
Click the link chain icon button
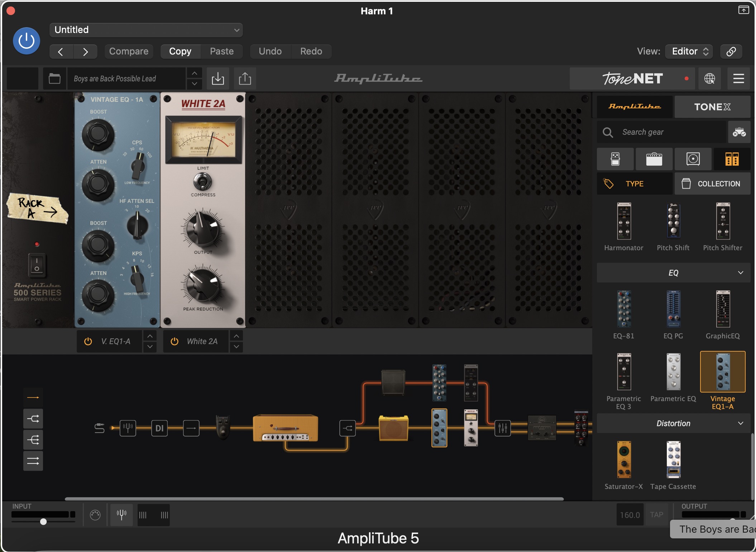731,52
